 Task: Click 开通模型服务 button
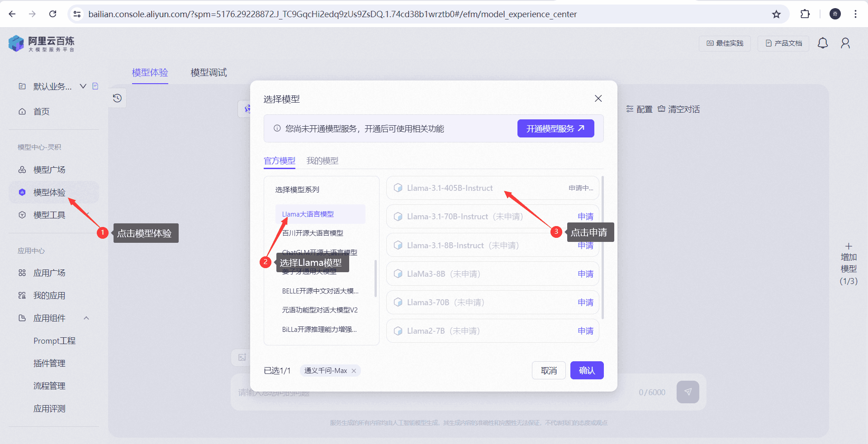555,128
